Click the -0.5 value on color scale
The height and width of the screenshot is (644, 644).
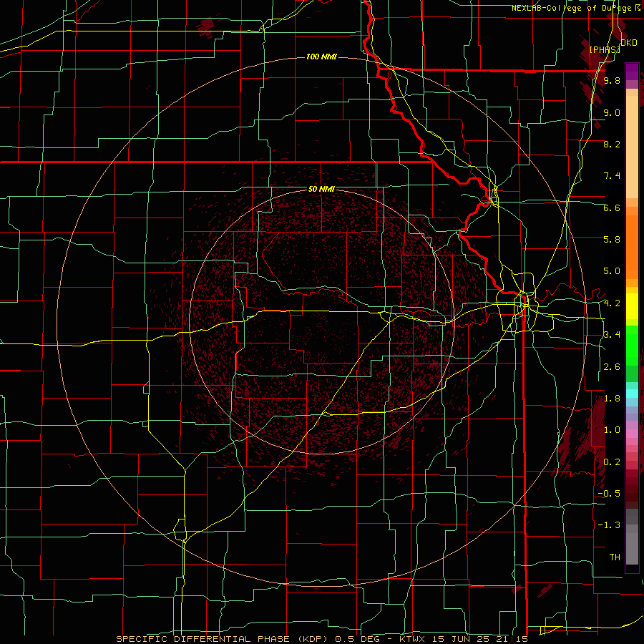point(609,493)
